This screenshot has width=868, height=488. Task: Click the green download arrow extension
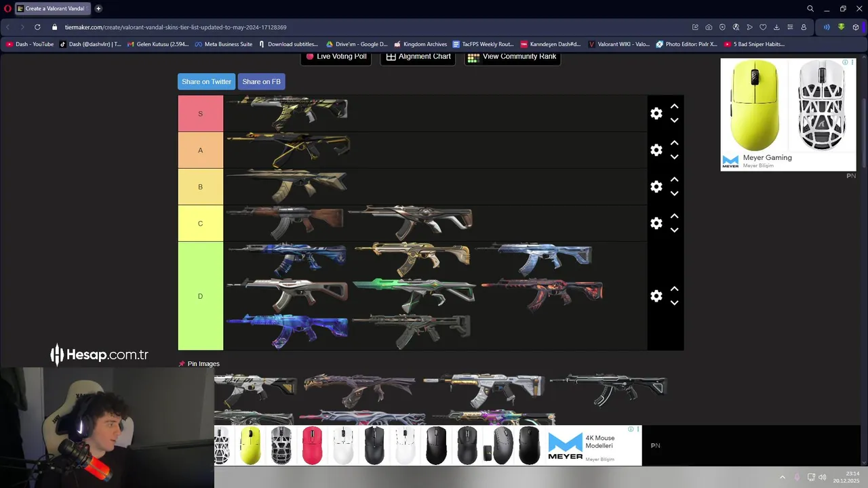pyautogui.click(x=841, y=27)
